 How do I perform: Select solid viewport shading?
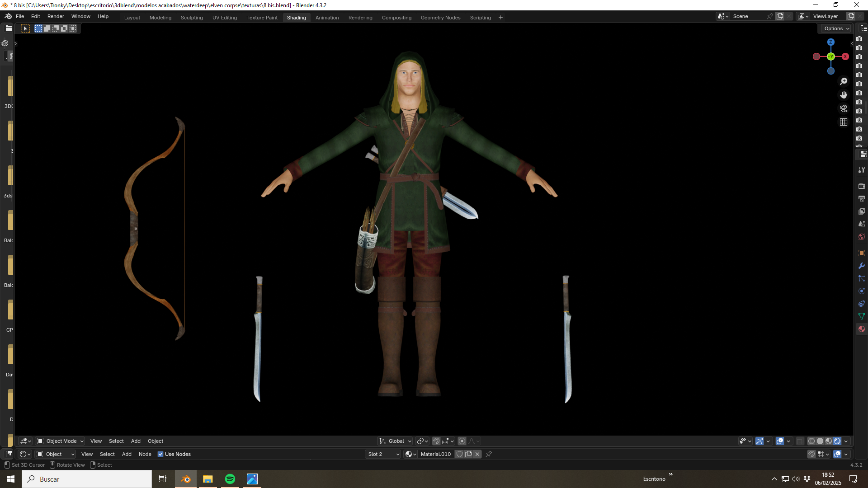click(820, 441)
